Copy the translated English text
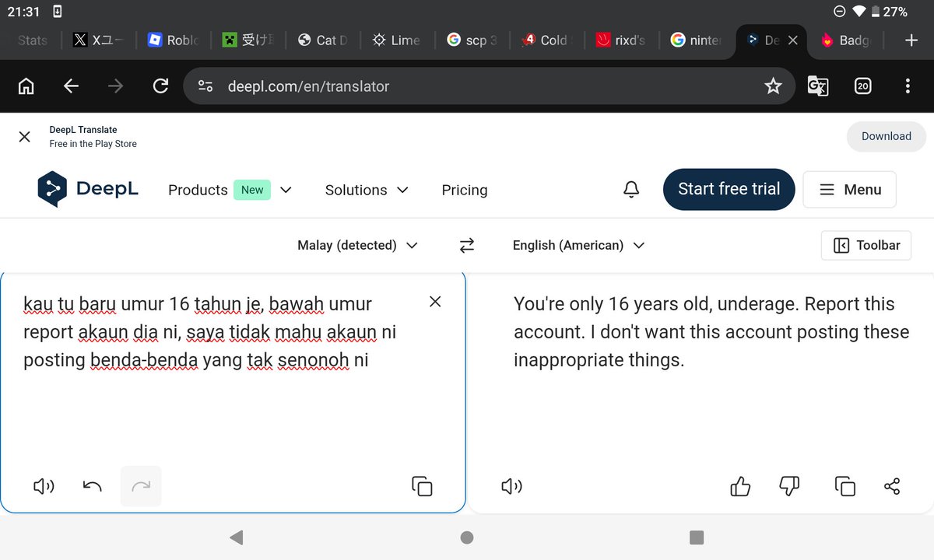934x560 pixels. [x=844, y=487]
